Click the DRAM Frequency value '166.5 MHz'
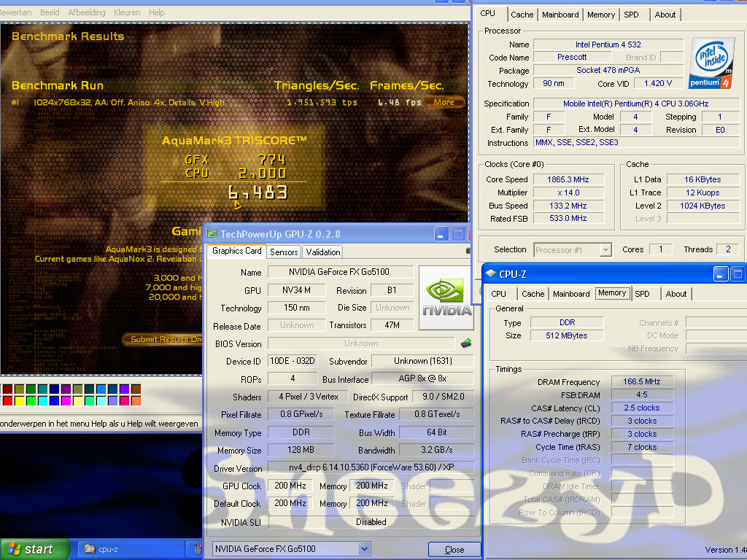Image resolution: width=747 pixels, height=560 pixels. pyautogui.click(x=642, y=381)
